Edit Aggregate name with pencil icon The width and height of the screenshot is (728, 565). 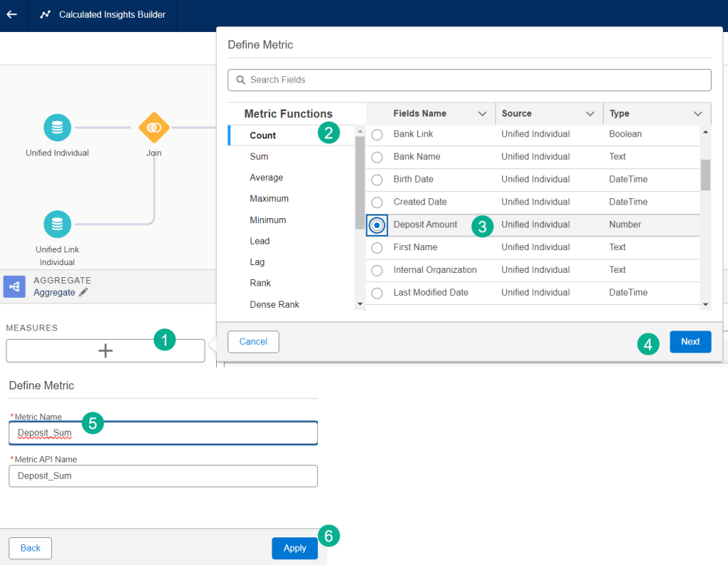coord(84,292)
